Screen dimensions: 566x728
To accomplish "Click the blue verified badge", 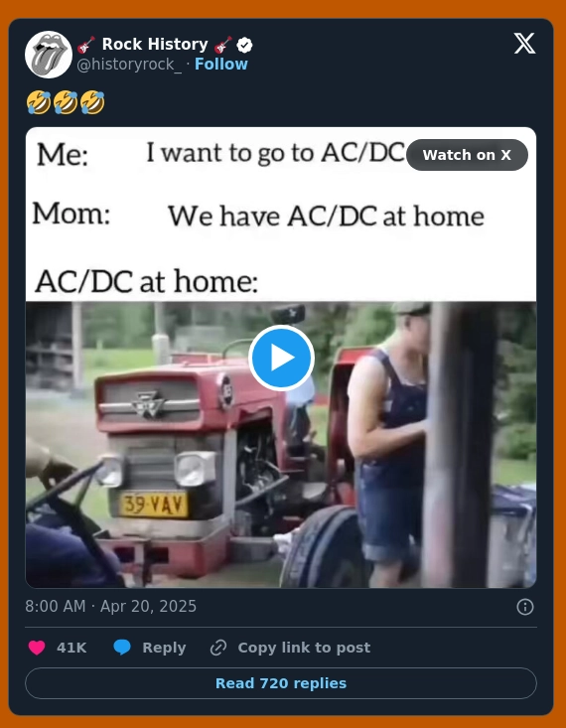I will pos(244,45).
